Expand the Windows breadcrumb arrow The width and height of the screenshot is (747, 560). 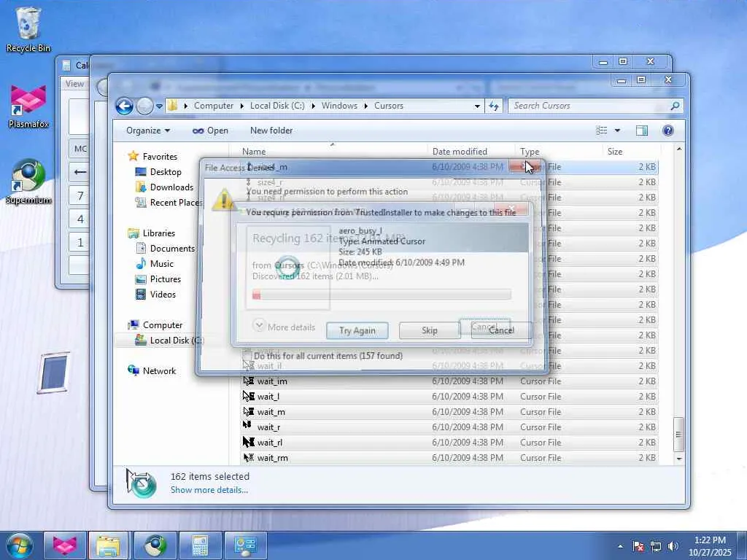[x=366, y=106]
